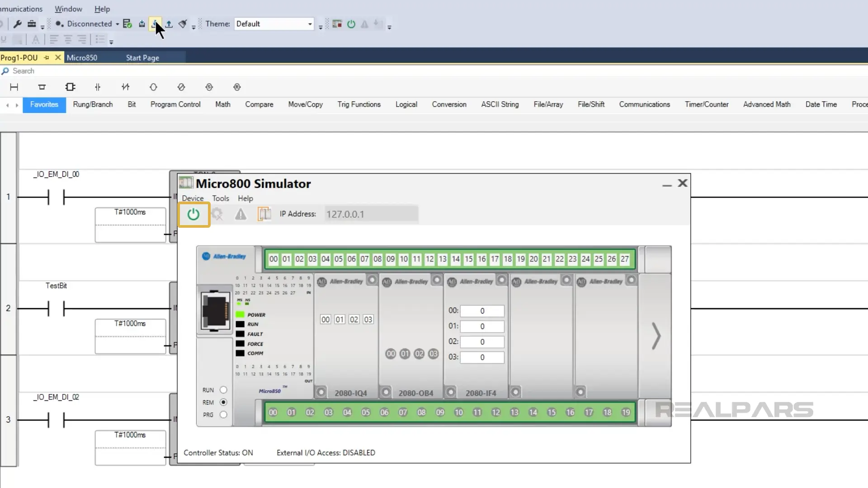Open the main Help menu
This screenshot has height=488, width=868.
102,9
